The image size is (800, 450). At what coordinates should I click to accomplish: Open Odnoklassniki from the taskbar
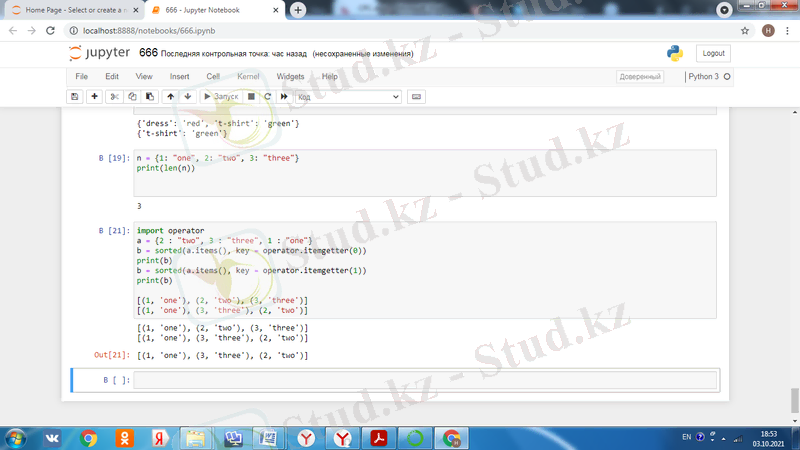point(124,438)
